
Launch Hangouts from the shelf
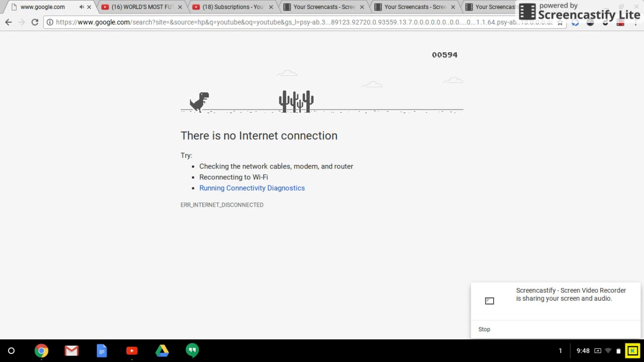[192, 350]
